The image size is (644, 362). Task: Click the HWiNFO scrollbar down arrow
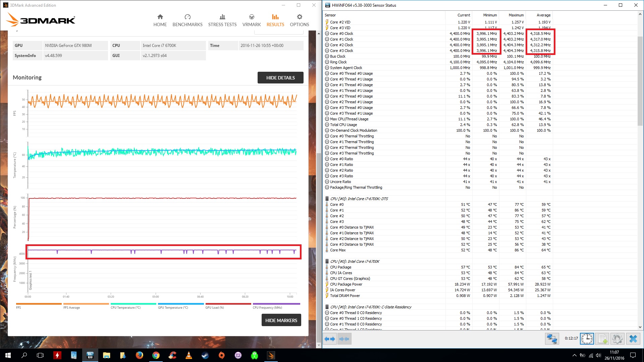(640, 327)
